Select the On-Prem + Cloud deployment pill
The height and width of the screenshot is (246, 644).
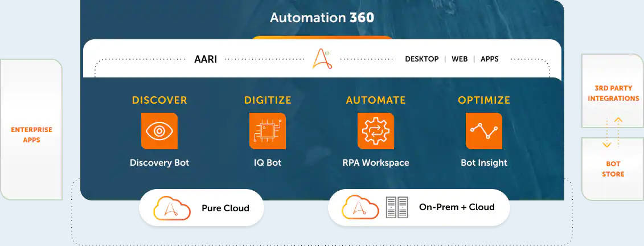pyautogui.click(x=419, y=207)
